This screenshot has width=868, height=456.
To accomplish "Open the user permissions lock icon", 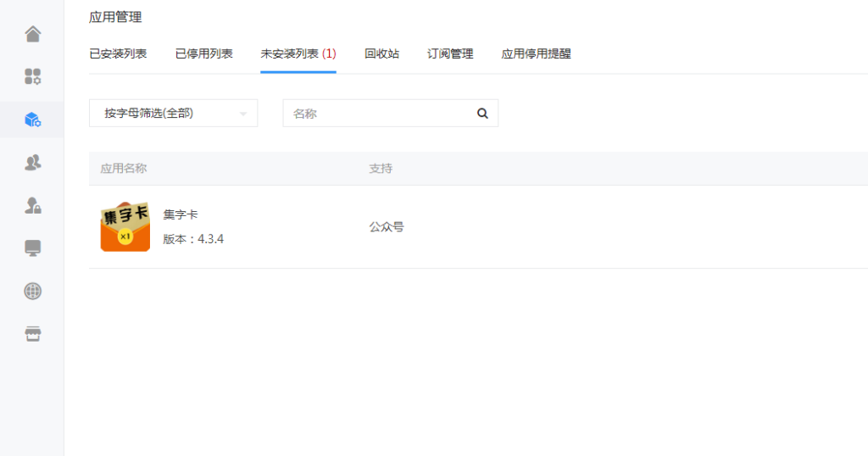I will coord(33,205).
